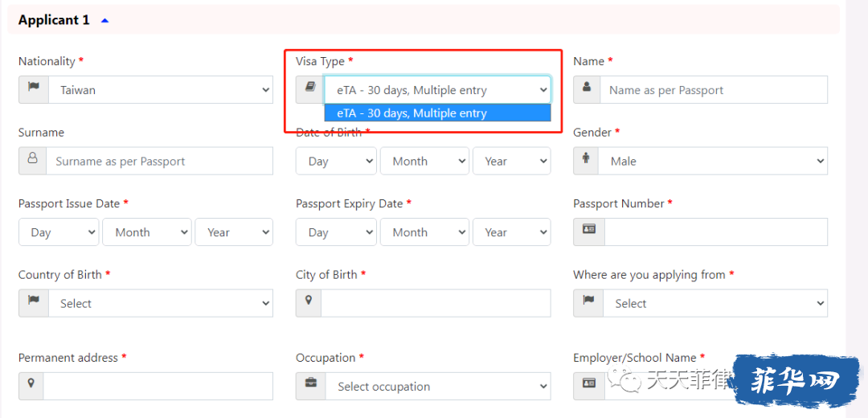Open the Passport Expiry Date Year dropdown

click(511, 232)
